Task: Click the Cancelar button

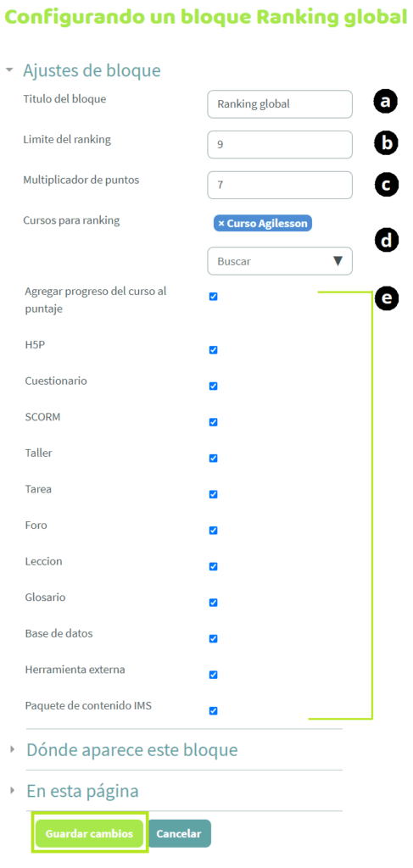Action: pos(179,833)
